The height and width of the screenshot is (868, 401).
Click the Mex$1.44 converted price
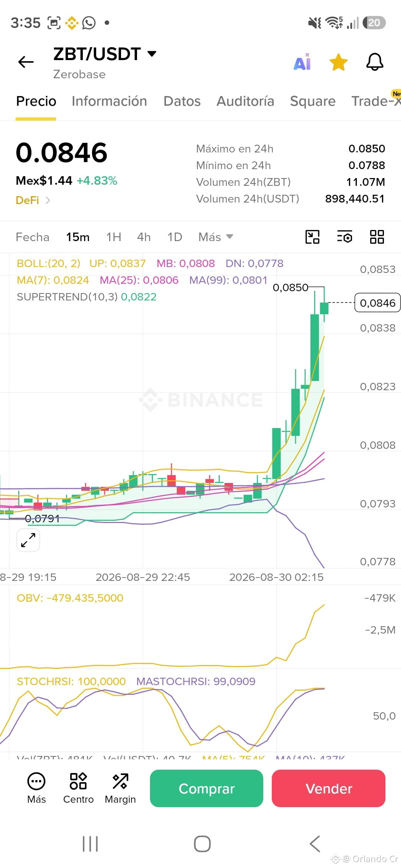[x=44, y=181]
